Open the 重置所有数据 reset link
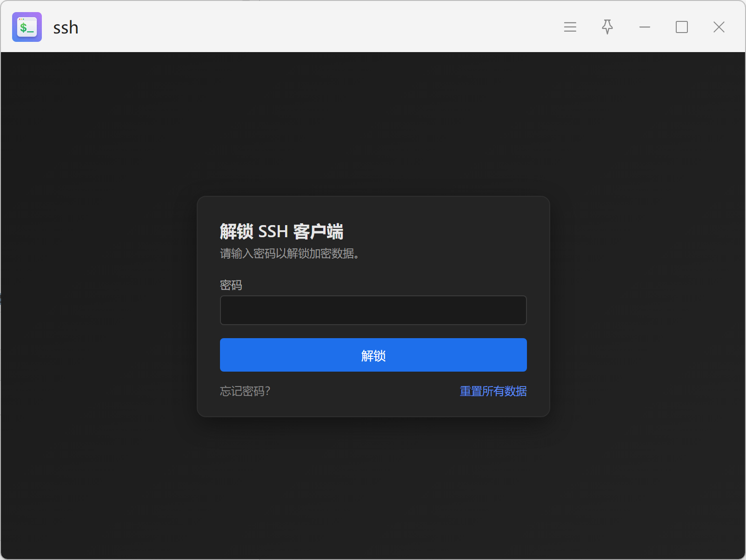 point(493,391)
